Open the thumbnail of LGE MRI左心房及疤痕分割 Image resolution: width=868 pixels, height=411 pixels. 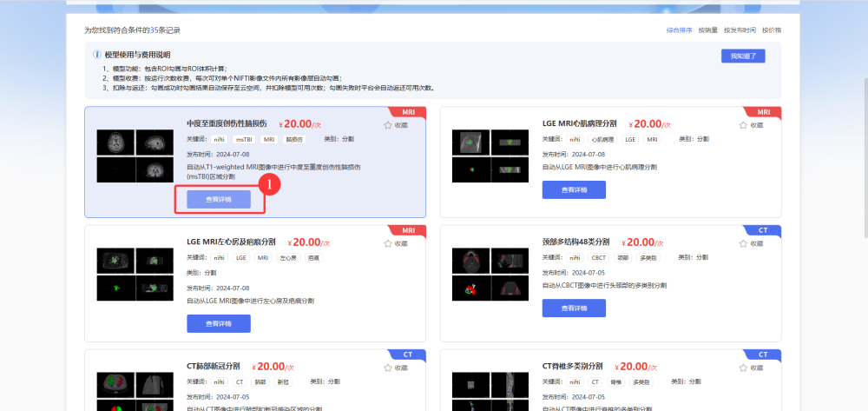click(135, 275)
